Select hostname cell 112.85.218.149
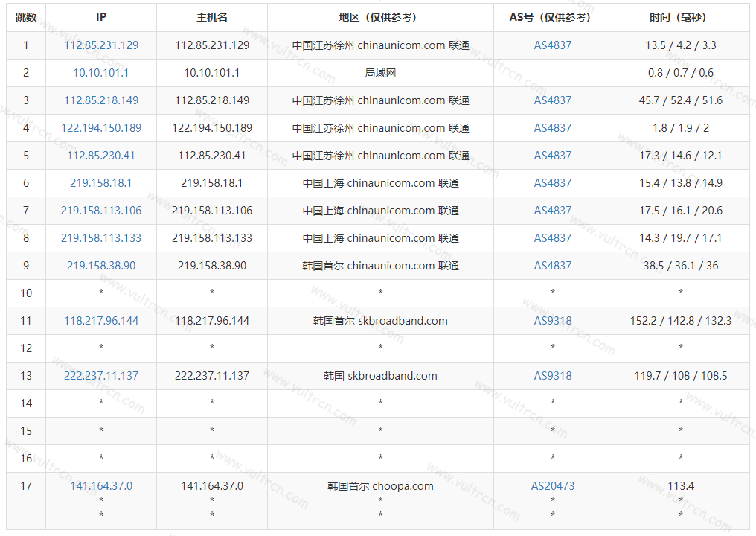This screenshot has width=756, height=536. [212, 100]
